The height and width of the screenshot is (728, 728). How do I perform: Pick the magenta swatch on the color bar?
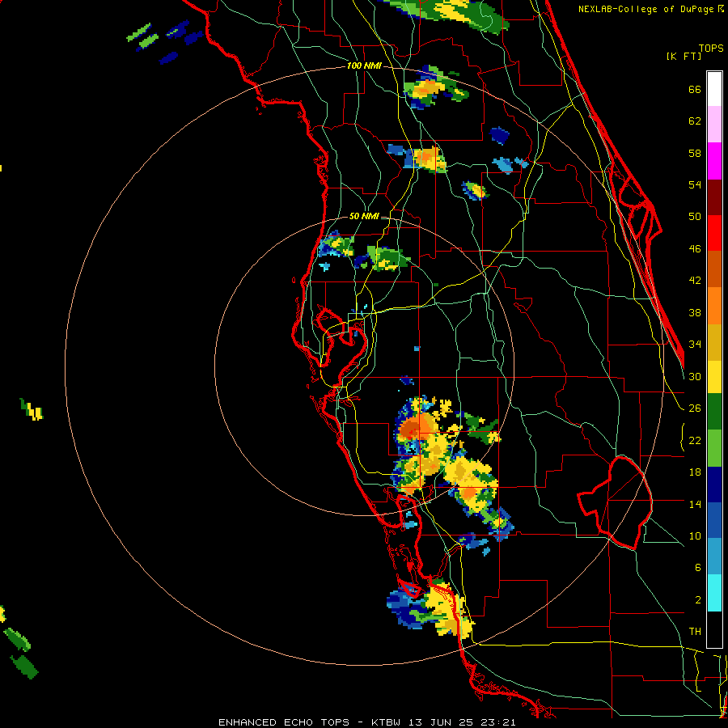coord(714,161)
